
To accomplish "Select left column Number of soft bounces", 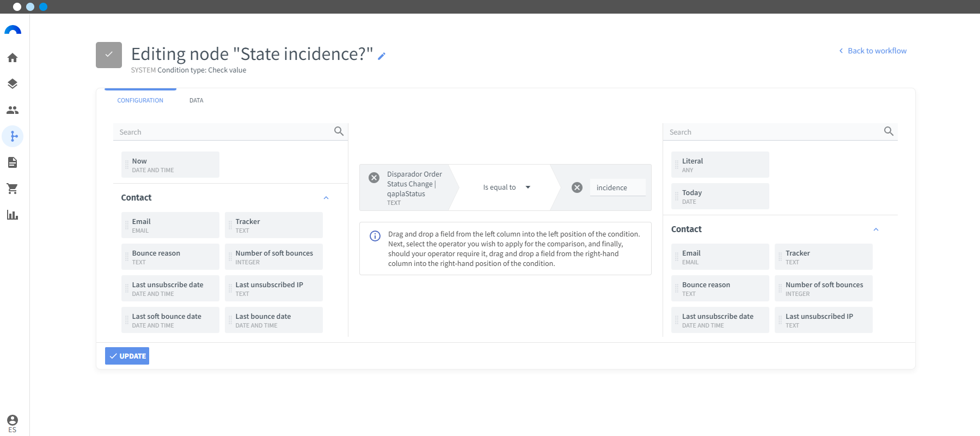I will tap(274, 257).
